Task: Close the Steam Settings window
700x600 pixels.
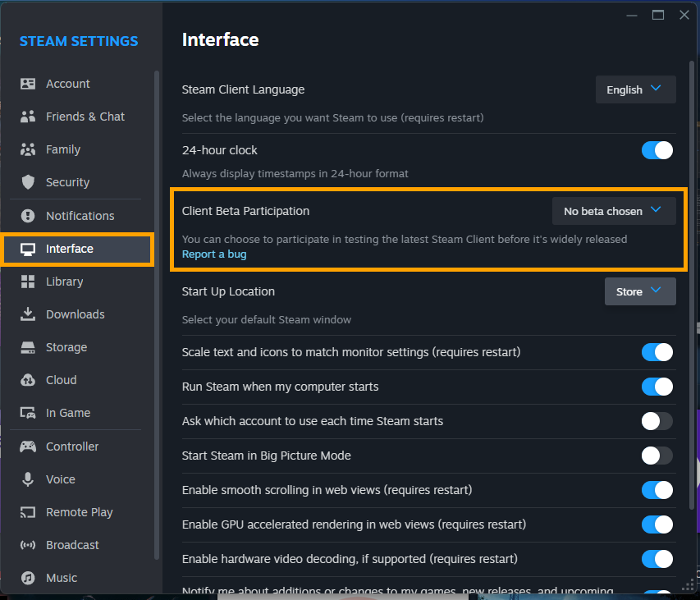Action: [x=684, y=15]
